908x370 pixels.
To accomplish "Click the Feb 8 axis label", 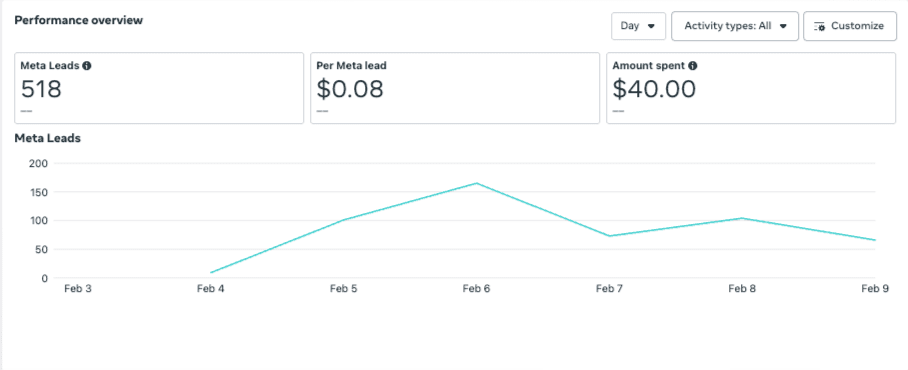I will pos(742,288).
